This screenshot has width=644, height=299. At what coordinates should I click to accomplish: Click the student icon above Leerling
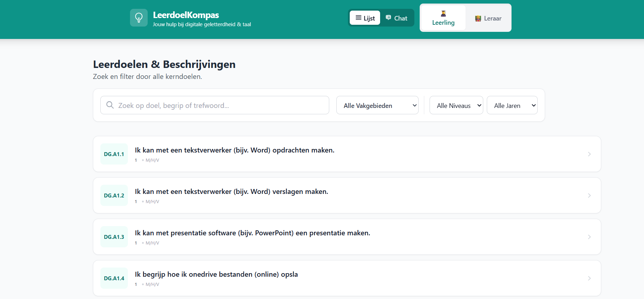point(443,13)
